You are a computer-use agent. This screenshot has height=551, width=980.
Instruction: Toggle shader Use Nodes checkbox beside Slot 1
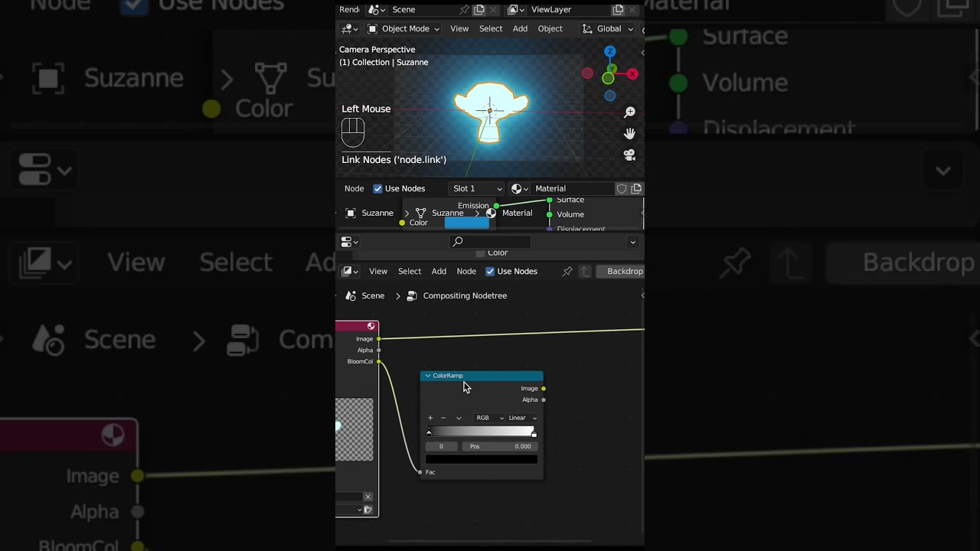377,189
